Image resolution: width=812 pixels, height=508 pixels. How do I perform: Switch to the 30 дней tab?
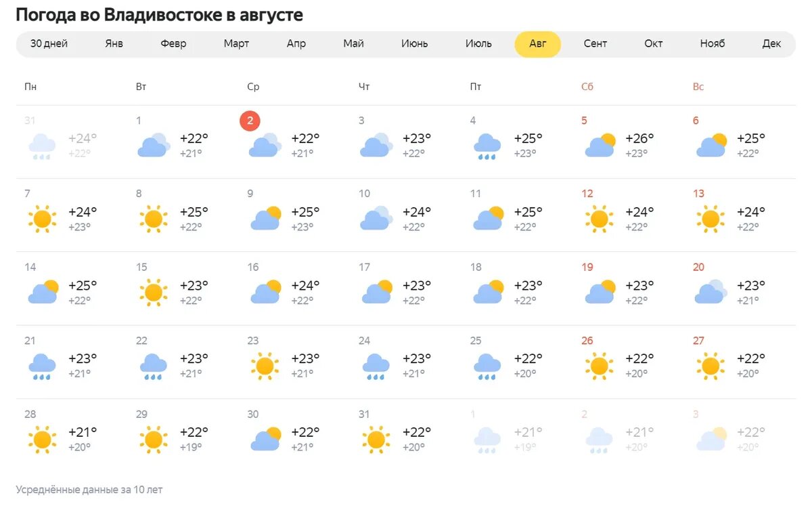[x=49, y=43]
